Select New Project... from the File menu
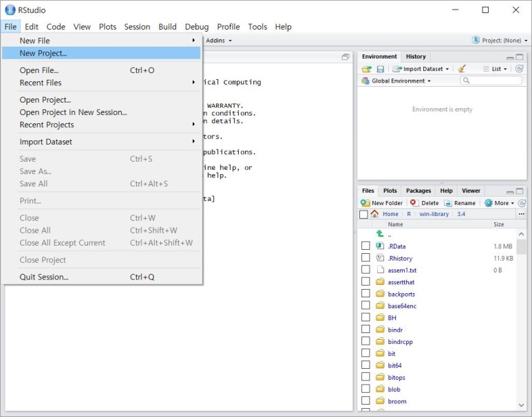 point(101,53)
